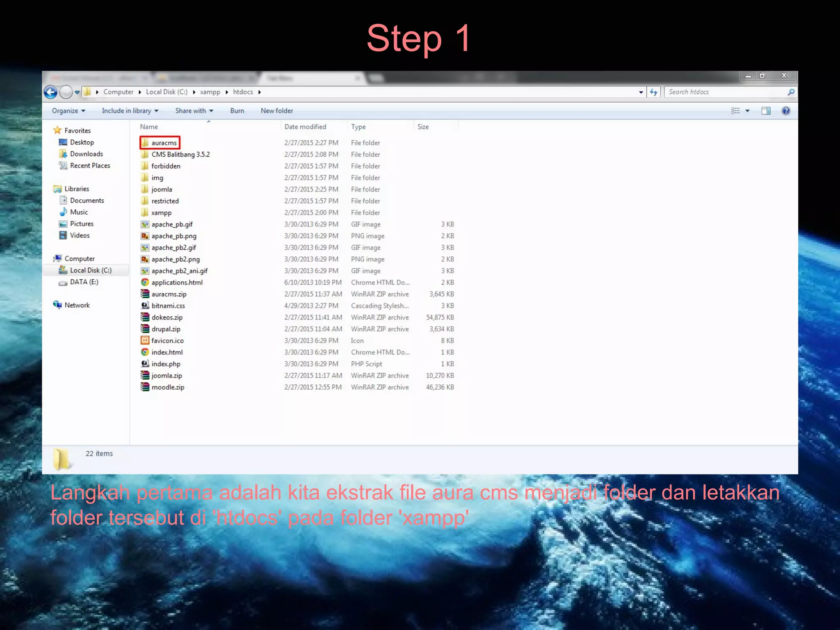
Task: Click New folder button
Action: 277,111
